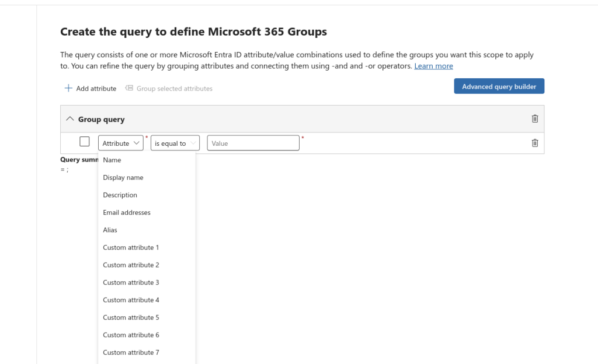Click the Group selected attributes icon

pyautogui.click(x=129, y=88)
